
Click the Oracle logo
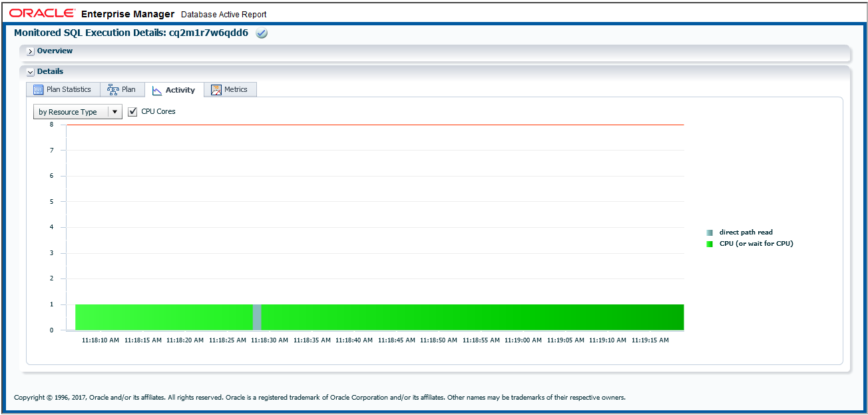[x=42, y=13]
